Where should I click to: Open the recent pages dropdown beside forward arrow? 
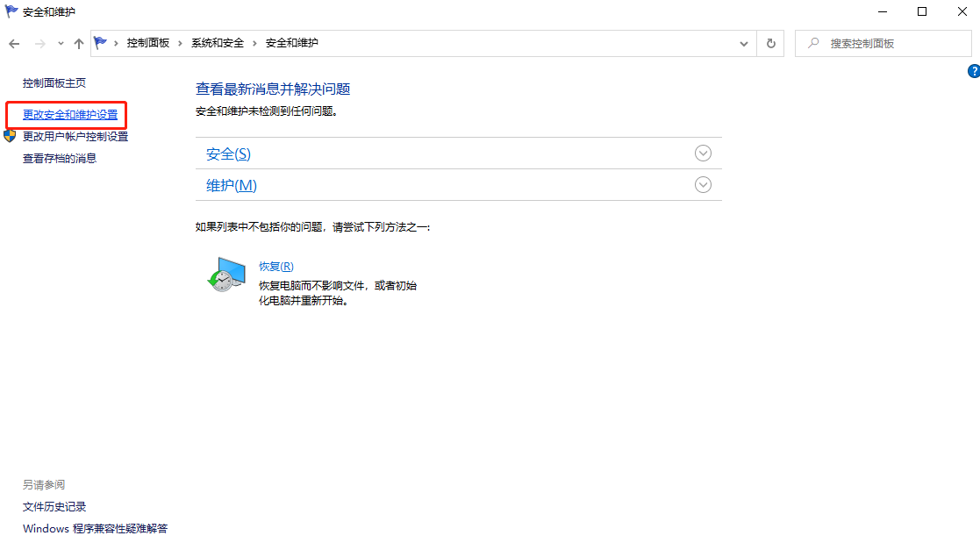coord(60,43)
